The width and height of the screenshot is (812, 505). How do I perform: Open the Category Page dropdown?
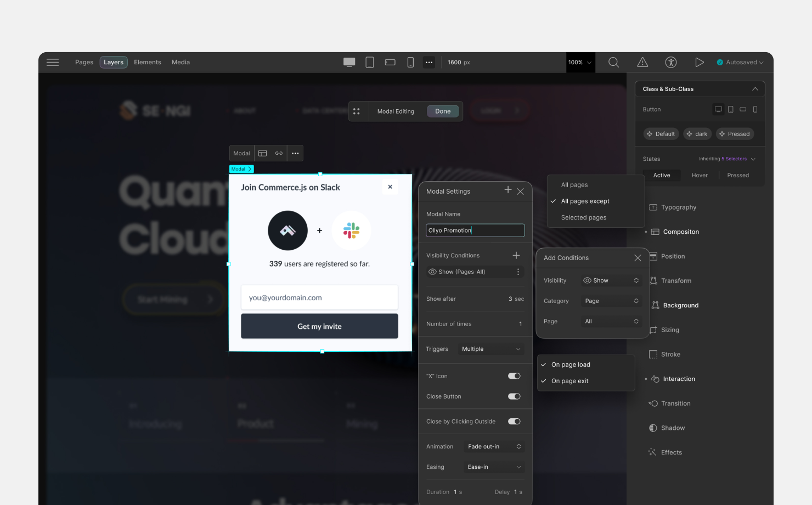pyautogui.click(x=611, y=301)
